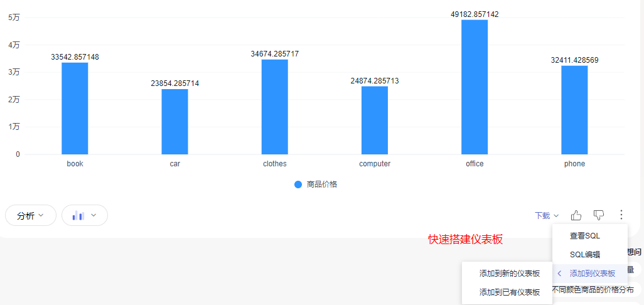Click the value label 32411.428569
Viewport: 644px width, 305px height.
point(574,60)
